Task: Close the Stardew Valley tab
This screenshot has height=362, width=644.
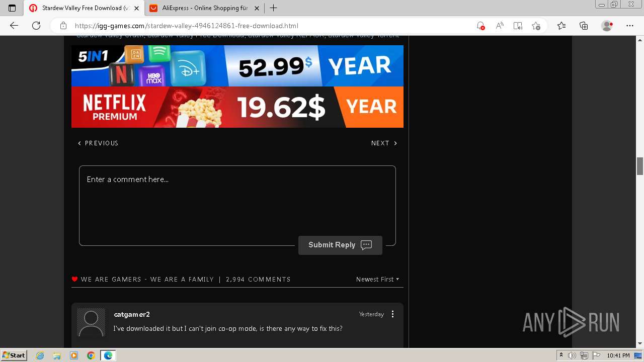Action: 136,8
